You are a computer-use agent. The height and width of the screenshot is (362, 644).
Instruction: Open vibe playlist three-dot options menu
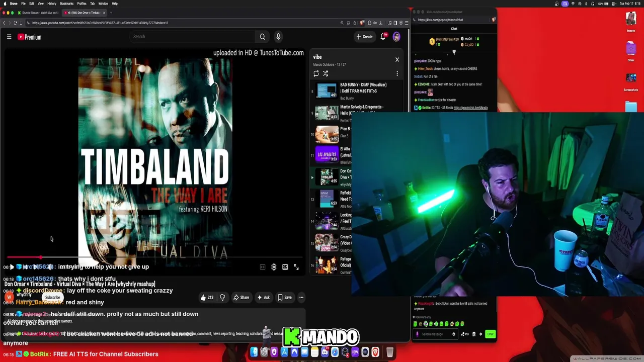(397, 73)
